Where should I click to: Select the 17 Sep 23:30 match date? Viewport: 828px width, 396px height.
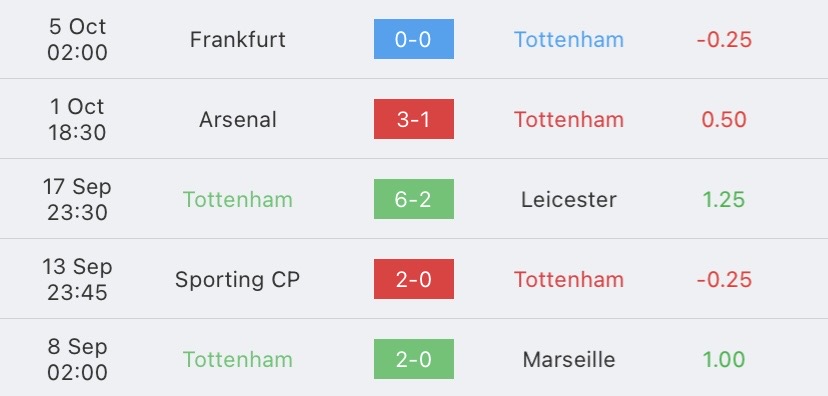tap(77, 199)
